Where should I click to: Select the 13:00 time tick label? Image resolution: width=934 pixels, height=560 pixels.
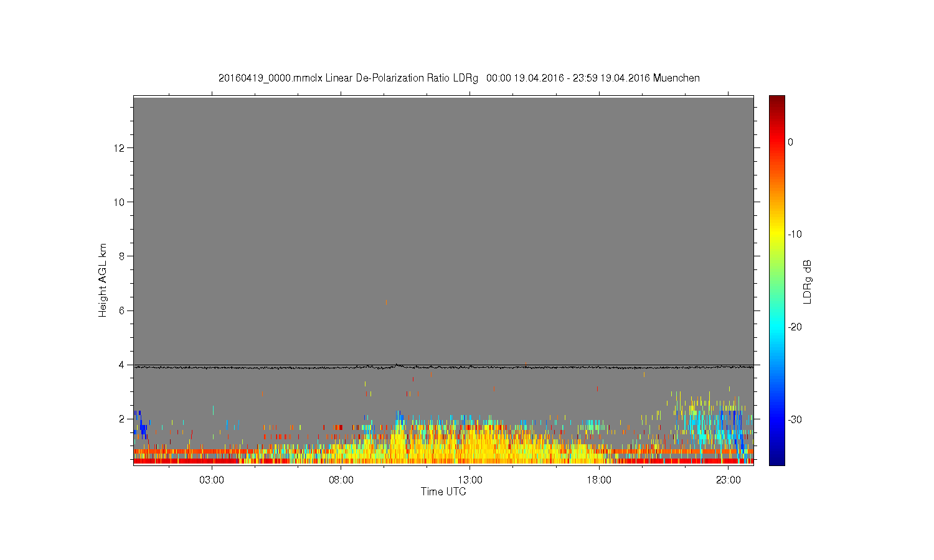coord(470,480)
